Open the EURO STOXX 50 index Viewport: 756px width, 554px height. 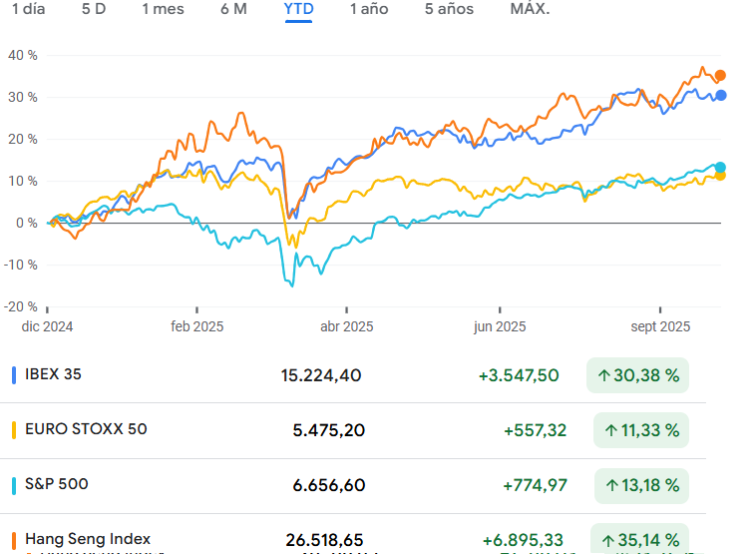tap(86, 430)
